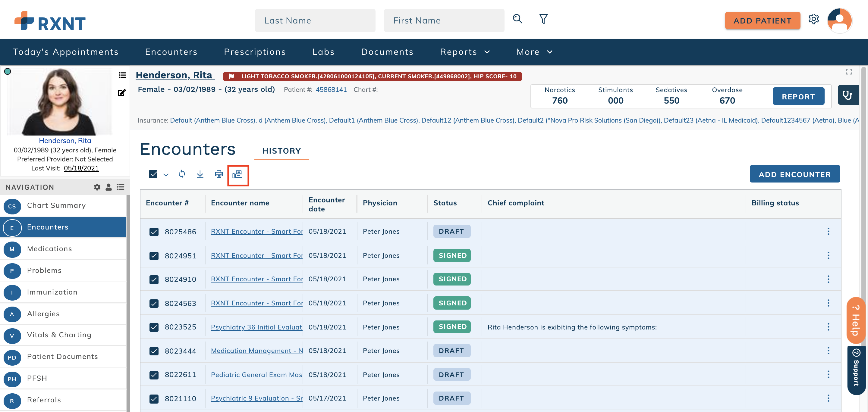868x412 pixels.
Task: Open Chart Summary in navigation
Action: [x=63, y=206]
